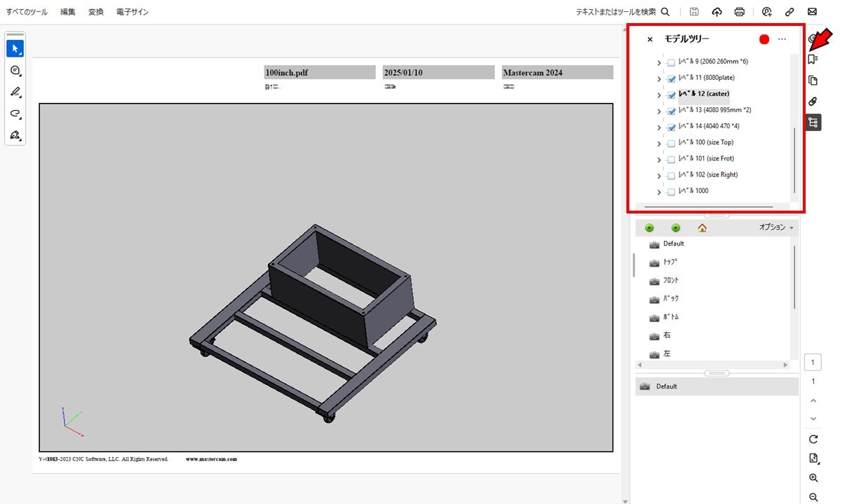This screenshot has height=504, width=842.
Task: Uncheck level 11 (8080plate) in model tree
Action: pyautogui.click(x=671, y=78)
